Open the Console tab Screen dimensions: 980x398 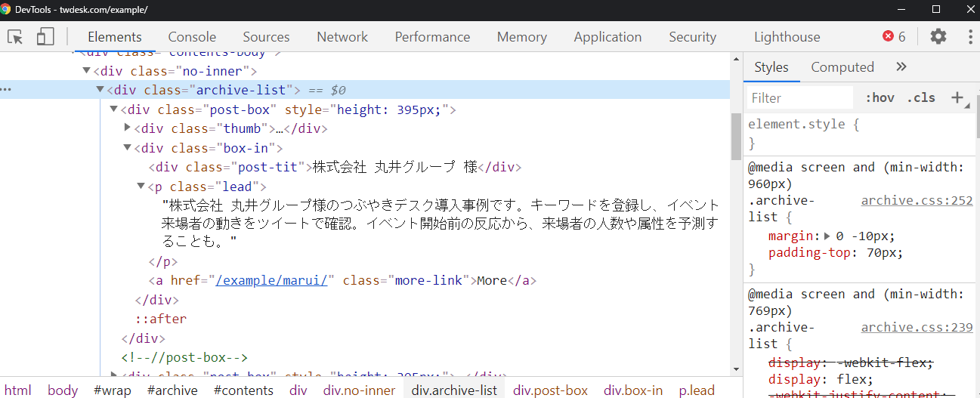(192, 36)
